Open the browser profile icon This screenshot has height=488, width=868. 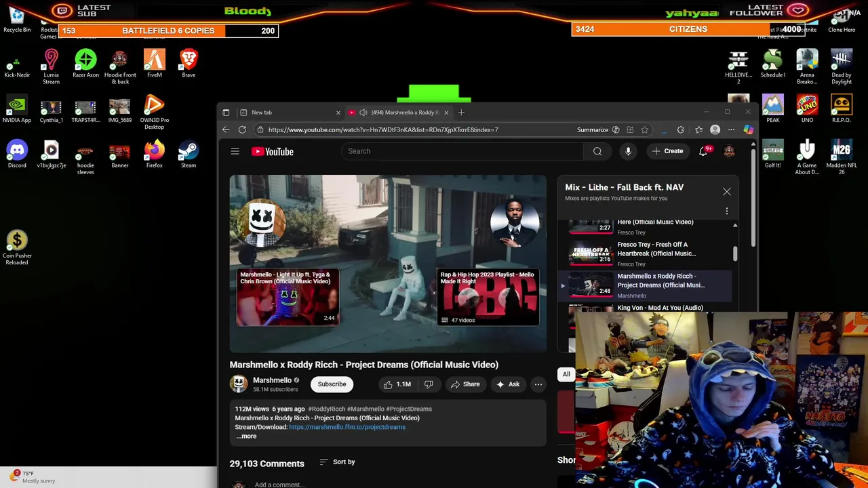tap(715, 129)
